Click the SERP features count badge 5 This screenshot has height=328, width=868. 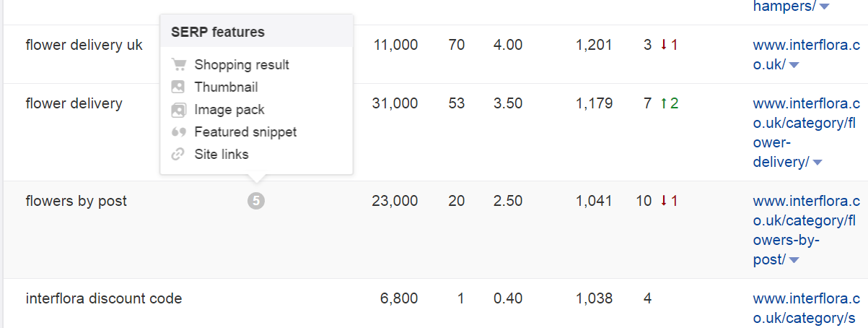(255, 202)
